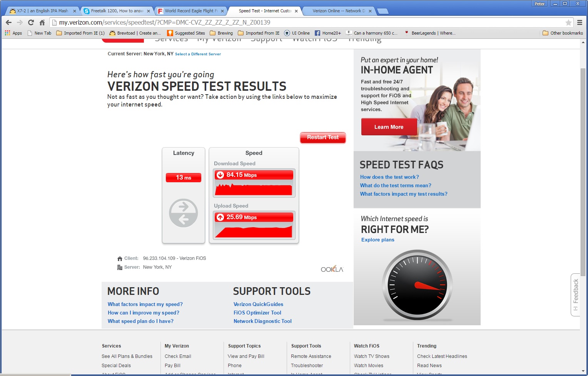Click the upload speed arrow icon

pyautogui.click(x=220, y=217)
